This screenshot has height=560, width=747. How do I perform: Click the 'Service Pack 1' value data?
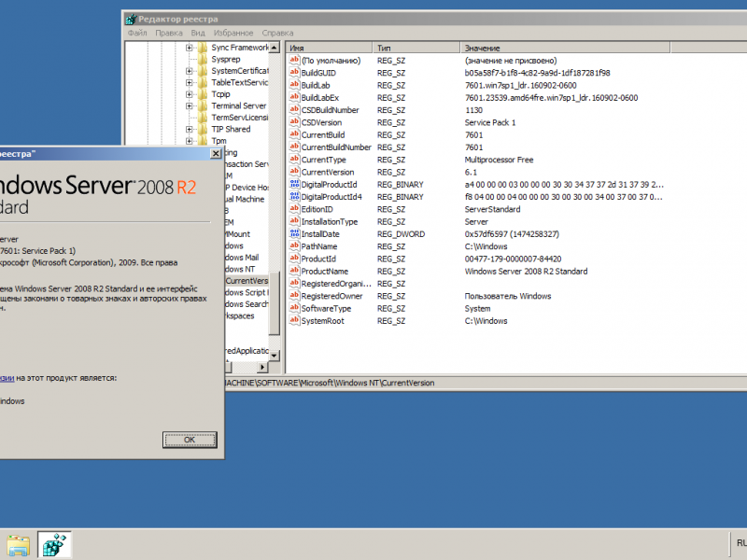pos(489,122)
